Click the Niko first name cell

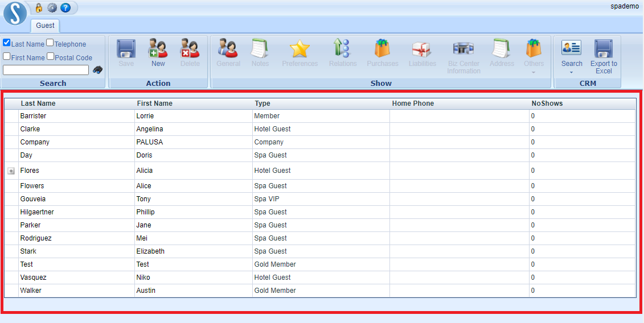tap(194, 278)
